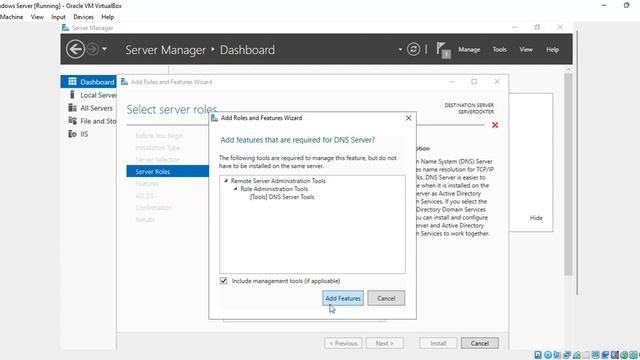Click the VirtualBox audio status icon

pos(557,355)
